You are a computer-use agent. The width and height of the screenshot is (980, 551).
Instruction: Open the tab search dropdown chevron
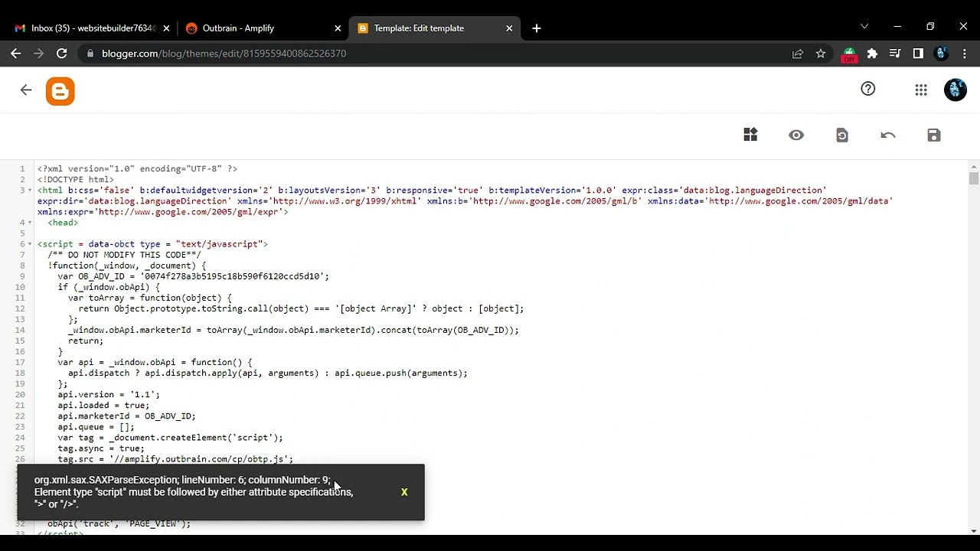click(864, 26)
